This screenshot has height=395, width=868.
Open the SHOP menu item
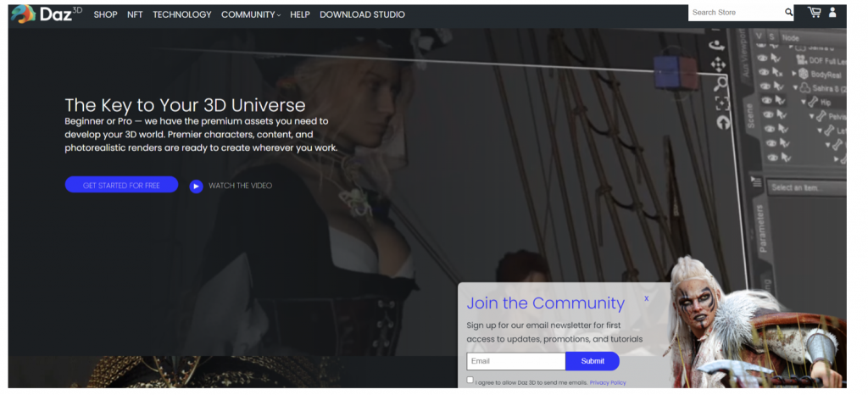pyautogui.click(x=105, y=15)
